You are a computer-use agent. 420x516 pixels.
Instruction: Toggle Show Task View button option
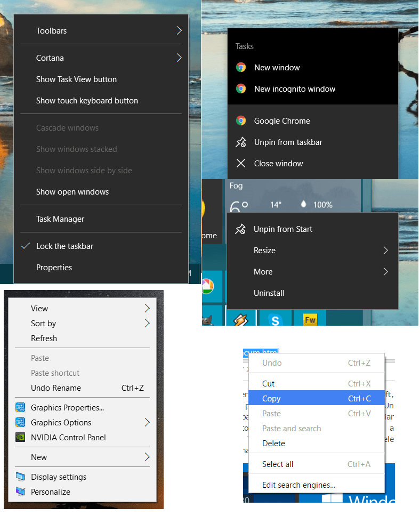pos(76,79)
